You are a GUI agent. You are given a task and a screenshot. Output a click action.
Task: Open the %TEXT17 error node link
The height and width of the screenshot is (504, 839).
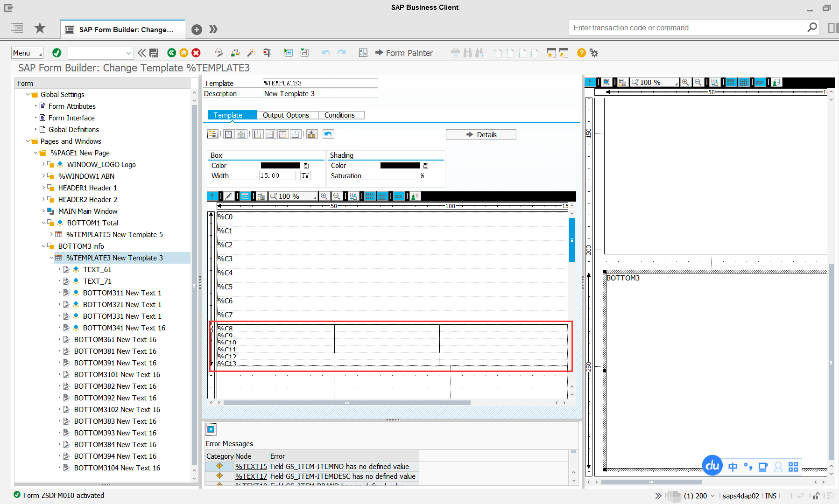(x=251, y=476)
